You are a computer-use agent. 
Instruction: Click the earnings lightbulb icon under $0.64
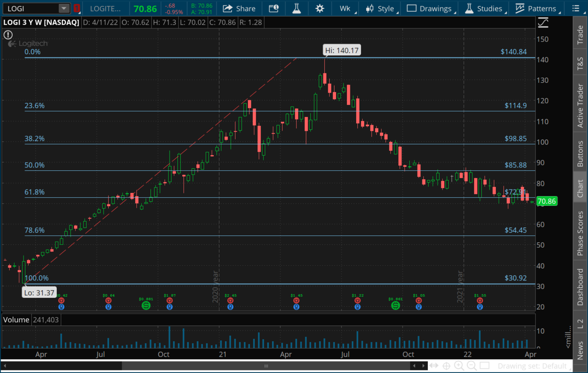(109, 307)
